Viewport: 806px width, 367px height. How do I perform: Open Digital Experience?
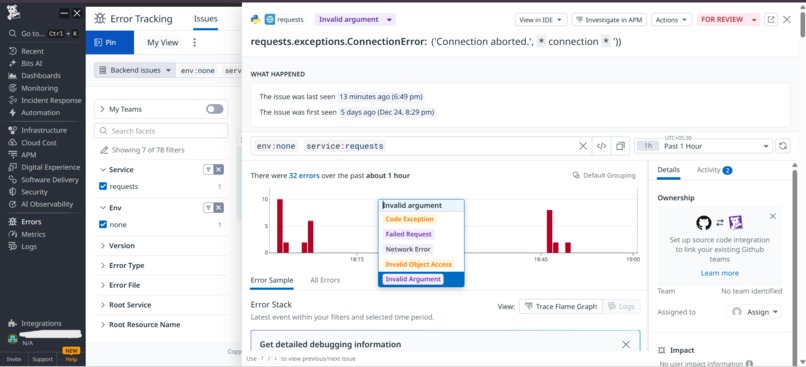point(50,167)
